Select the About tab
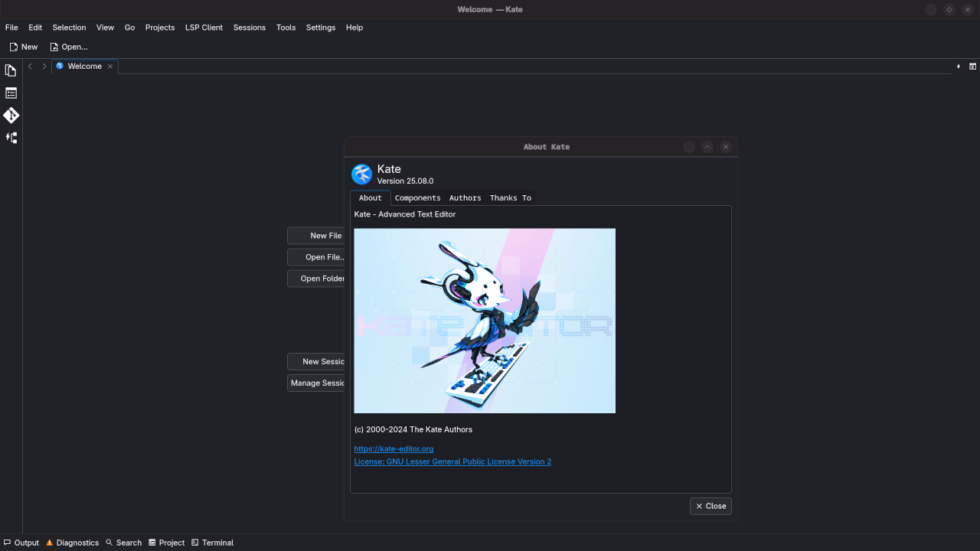980x551 pixels. point(370,197)
